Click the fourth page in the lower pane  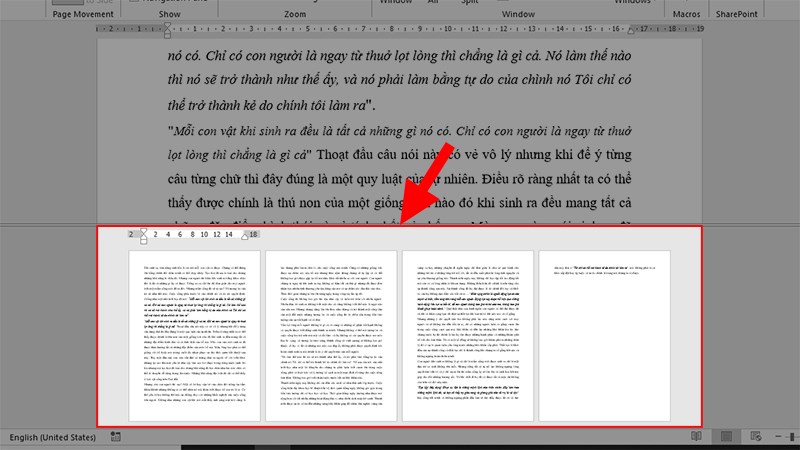tap(602, 335)
